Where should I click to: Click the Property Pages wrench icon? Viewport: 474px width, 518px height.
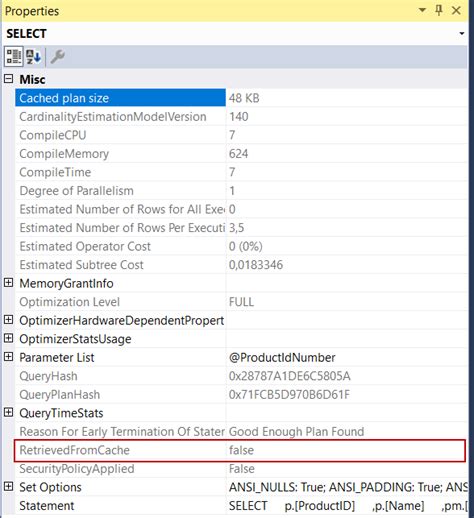tap(57, 56)
